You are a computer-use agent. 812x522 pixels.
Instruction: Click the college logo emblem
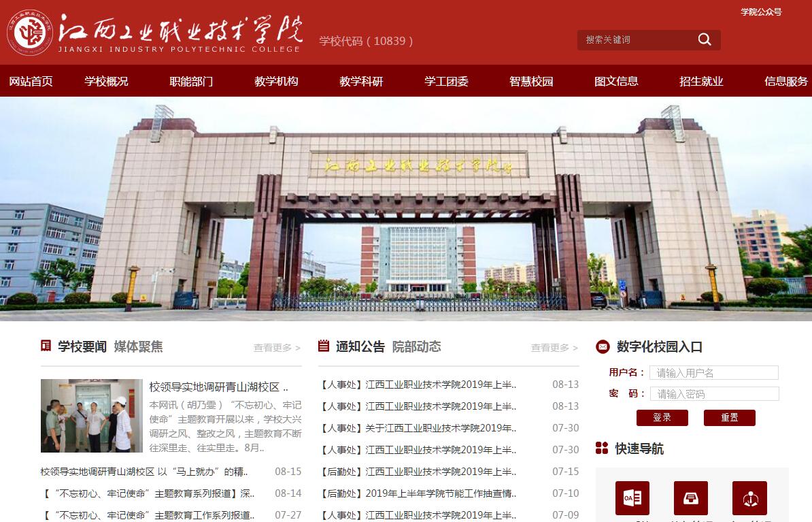30,33
